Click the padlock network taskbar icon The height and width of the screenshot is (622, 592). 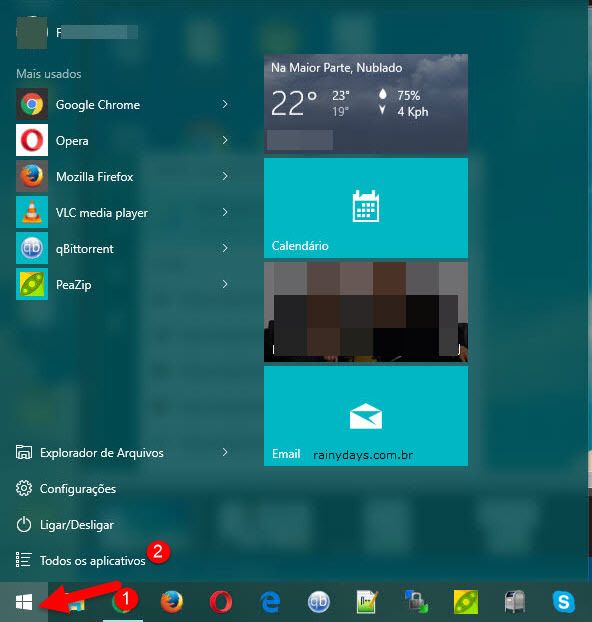tap(416, 602)
